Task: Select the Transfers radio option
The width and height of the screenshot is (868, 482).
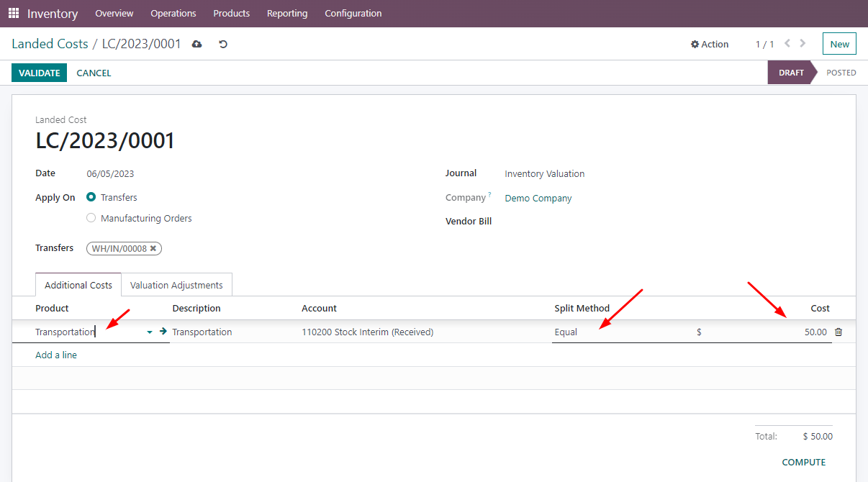Action: [91, 197]
